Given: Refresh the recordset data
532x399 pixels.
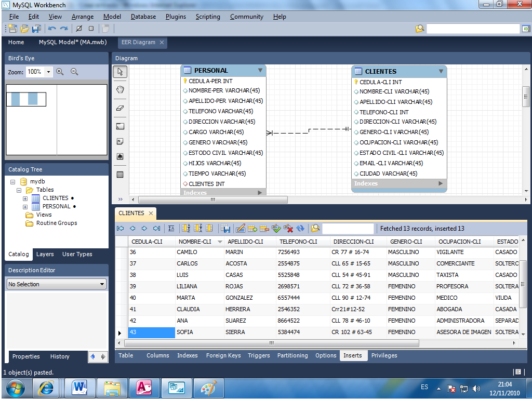Looking at the screenshot, I should [300, 229].
